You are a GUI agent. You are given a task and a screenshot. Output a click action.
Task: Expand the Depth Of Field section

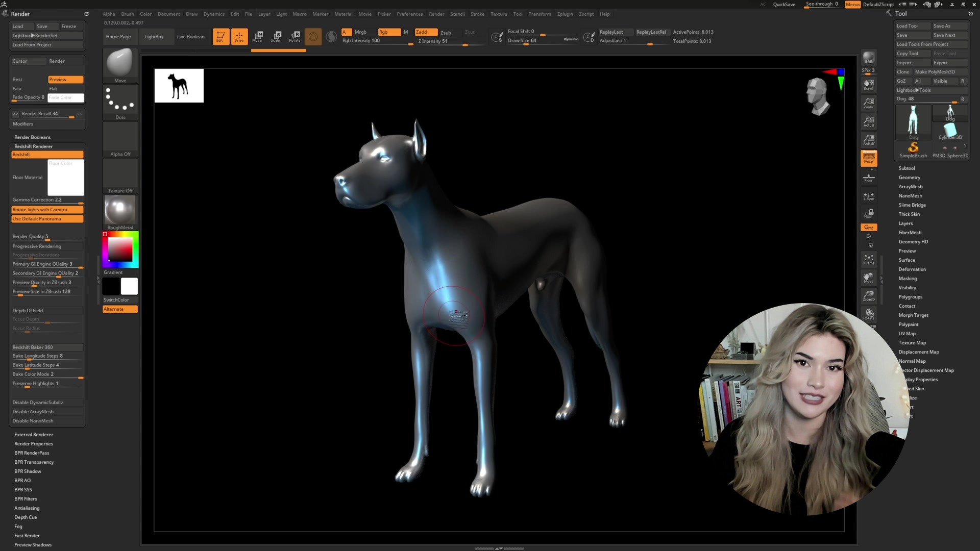tap(28, 310)
